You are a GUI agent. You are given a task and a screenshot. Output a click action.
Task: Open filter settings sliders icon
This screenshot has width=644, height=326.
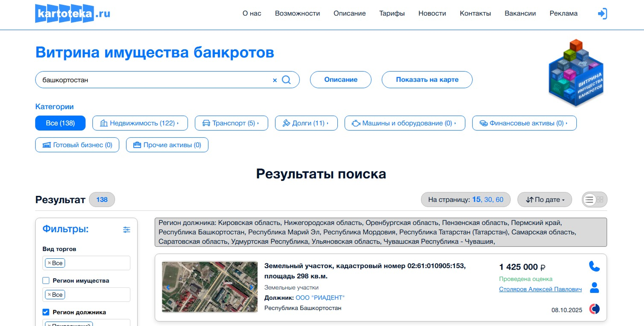(126, 230)
